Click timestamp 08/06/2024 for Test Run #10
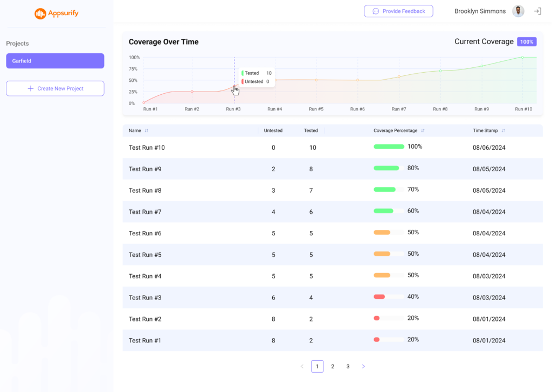 (489, 148)
